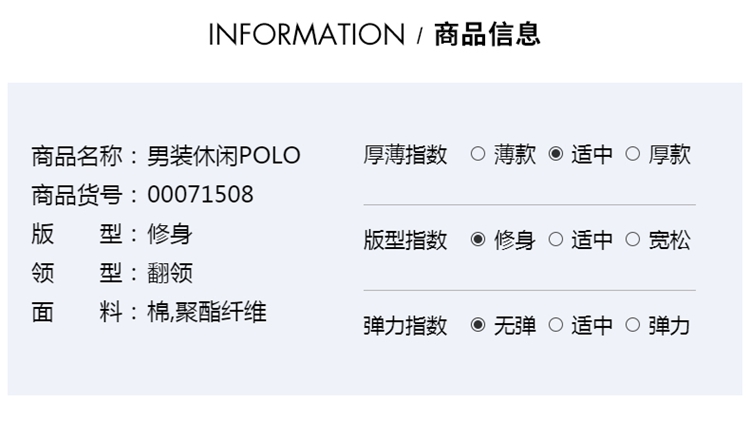Click the 弹力指数 label

point(405,326)
